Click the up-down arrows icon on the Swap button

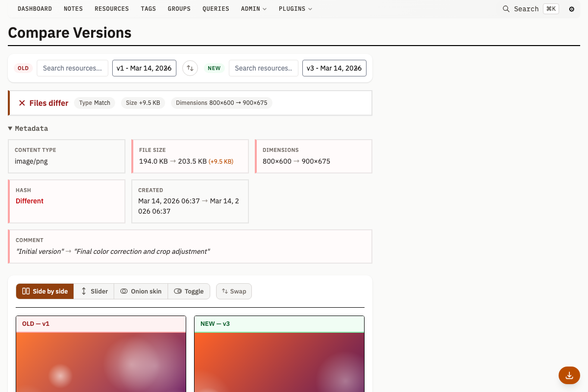pyautogui.click(x=225, y=291)
